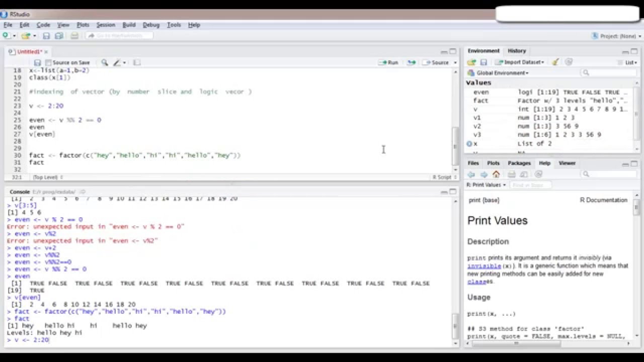The width and height of the screenshot is (644, 362).
Task: Print the help topic
Action: 511,174
